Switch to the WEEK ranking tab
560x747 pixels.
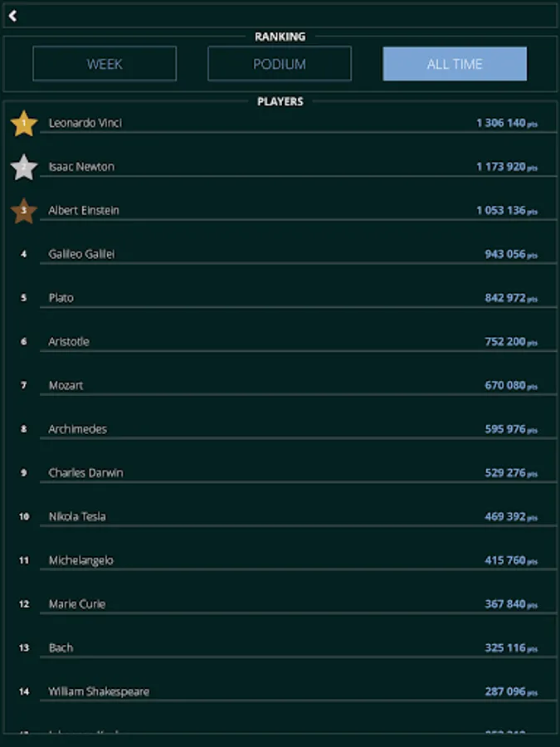[105, 64]
